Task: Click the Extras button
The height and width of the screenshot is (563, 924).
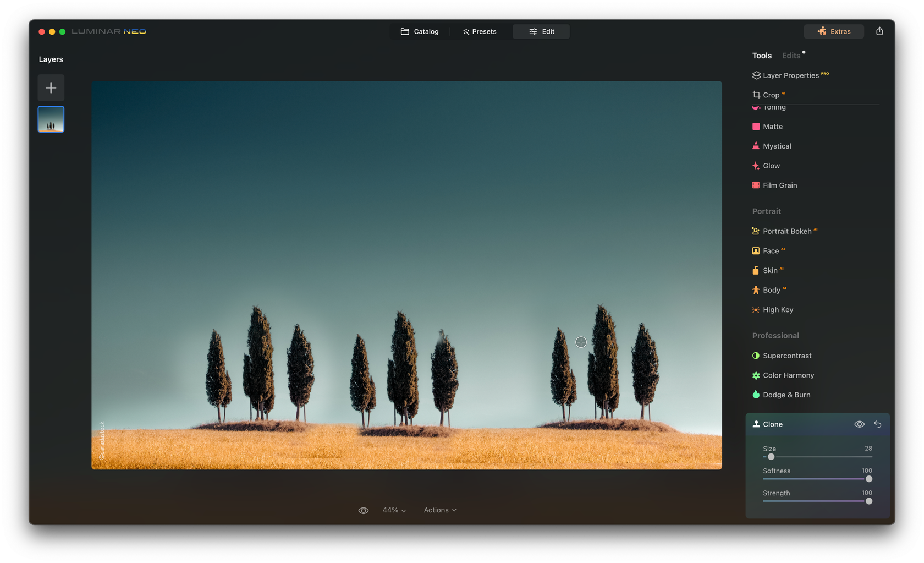Action: (834, 31)
